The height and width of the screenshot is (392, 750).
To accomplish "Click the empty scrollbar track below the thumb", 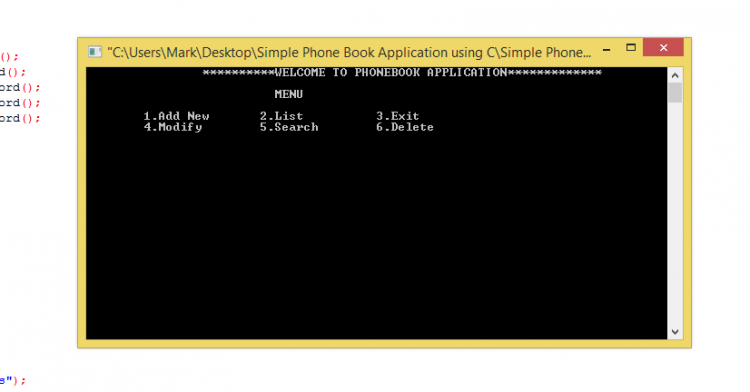I will [675, 213].
